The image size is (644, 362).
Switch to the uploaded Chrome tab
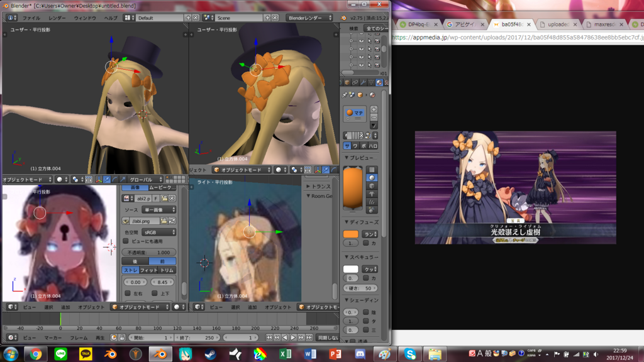(558, 25)
